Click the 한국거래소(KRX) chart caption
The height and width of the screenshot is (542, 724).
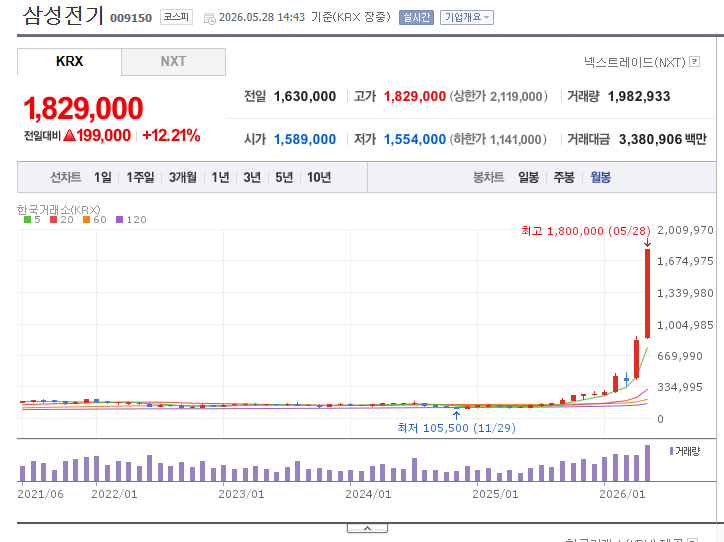pyautogui.click(x=59, y=210)
